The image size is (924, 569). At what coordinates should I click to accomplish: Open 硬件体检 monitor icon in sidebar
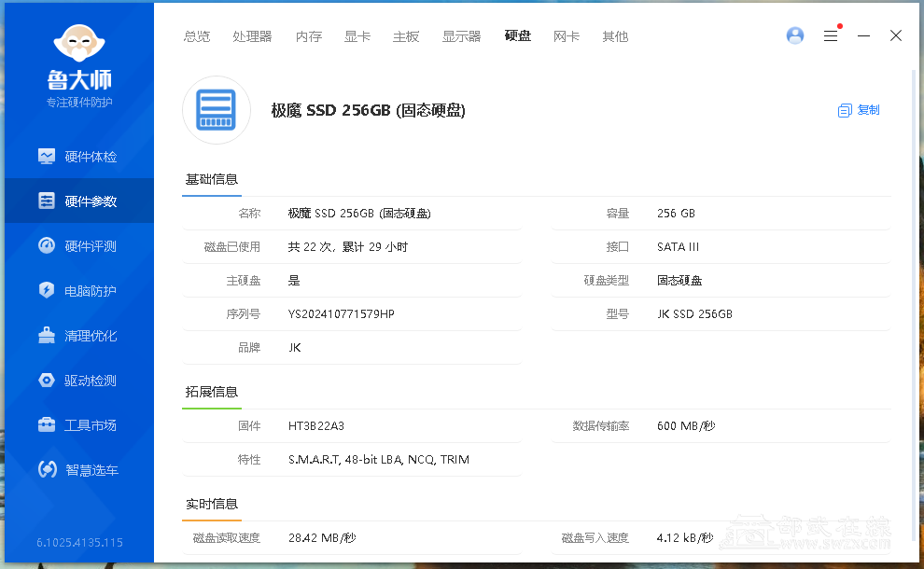pyautogui.click(x=47, y=156)
